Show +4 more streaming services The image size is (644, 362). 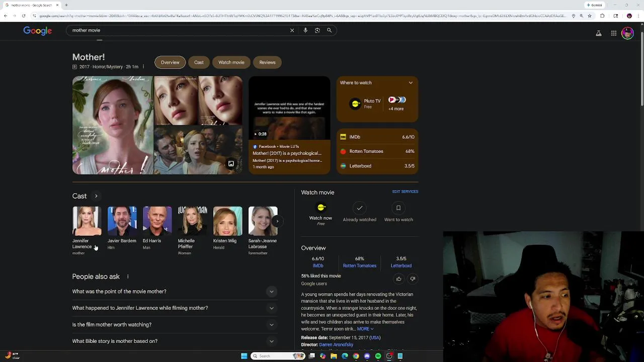[x=396, y=104]
